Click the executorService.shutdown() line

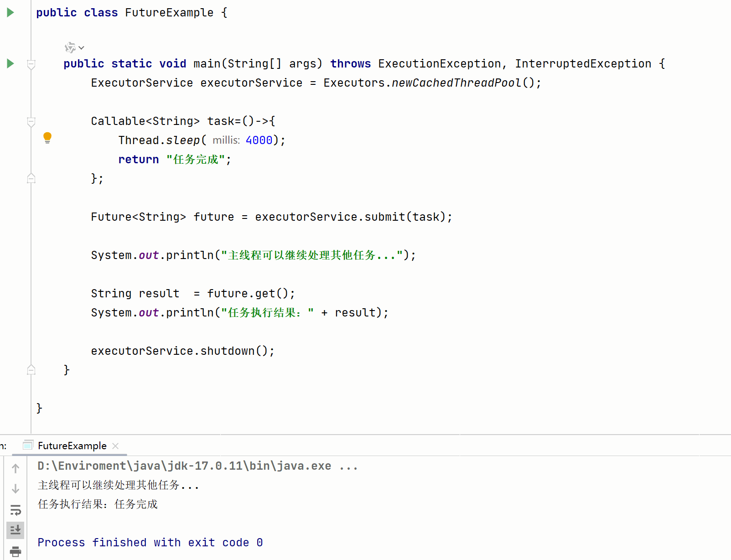pyautogui.click(x=182, y=351)
